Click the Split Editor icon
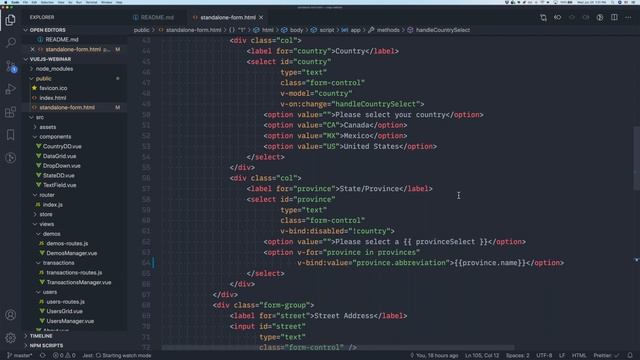Image resolution: width=640 pixels, height=360 pixels. click(614, 18)
